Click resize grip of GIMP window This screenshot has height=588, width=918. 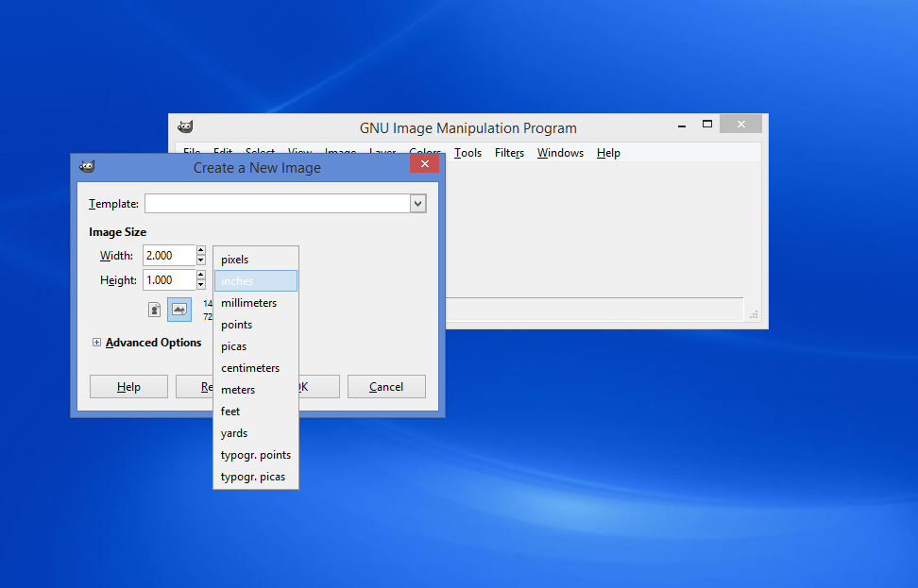pyautogui.click(x=754, y=314)
